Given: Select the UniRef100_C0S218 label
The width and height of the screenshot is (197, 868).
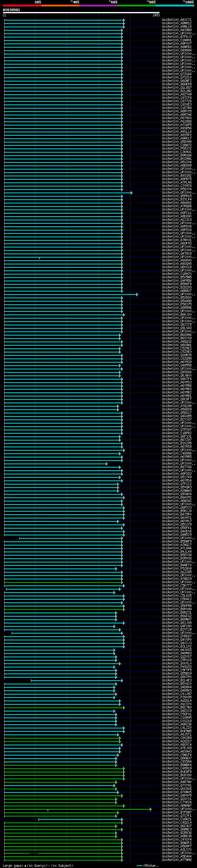Looking at the screenshot, I should (x=177, y=721).
